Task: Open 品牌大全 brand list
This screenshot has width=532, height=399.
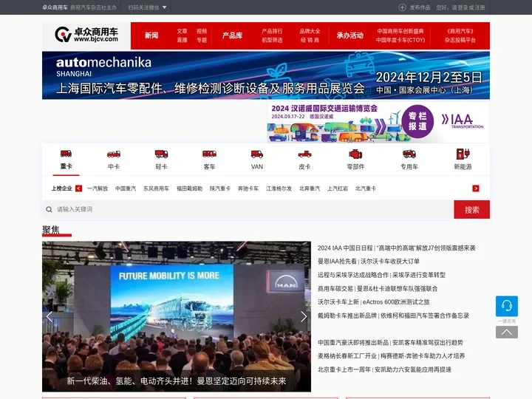Action: (310, 31)
